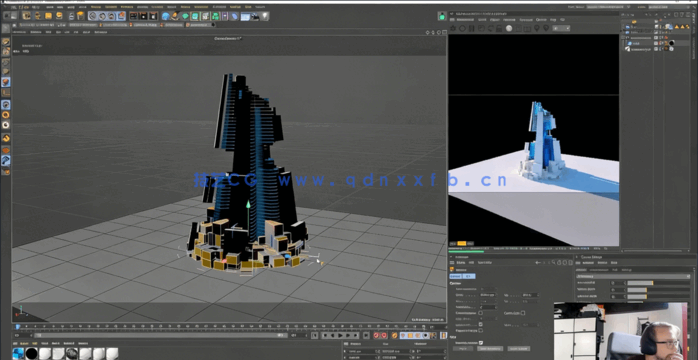This screenshot has height=360, width=698.
Task: Click the render region icon in Live Viewer
Action: pos(519,28)
